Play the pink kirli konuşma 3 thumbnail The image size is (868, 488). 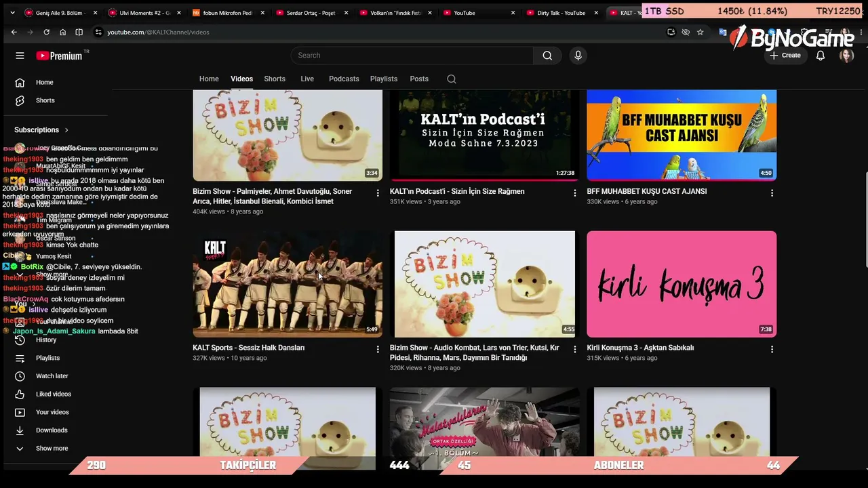682,284
